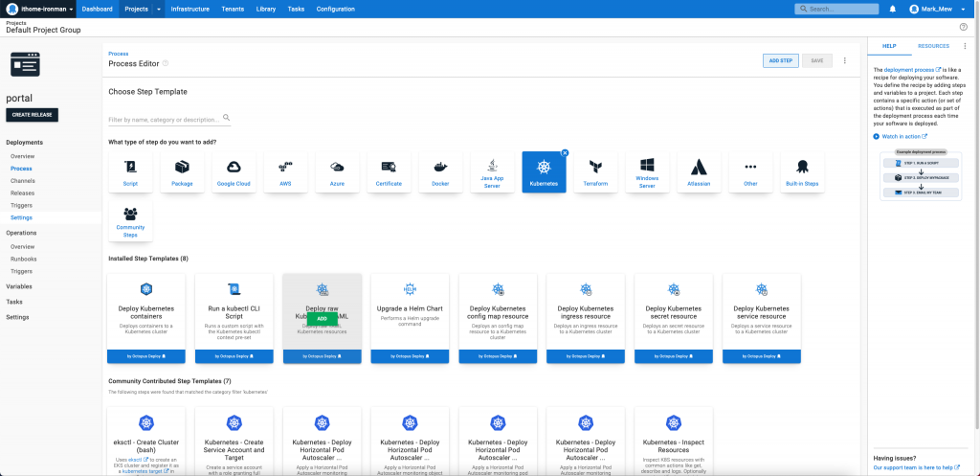980x476 pixels.
Task: Select eksctl - Create Cluster (bash) template
Action: [x=146, y=441]
